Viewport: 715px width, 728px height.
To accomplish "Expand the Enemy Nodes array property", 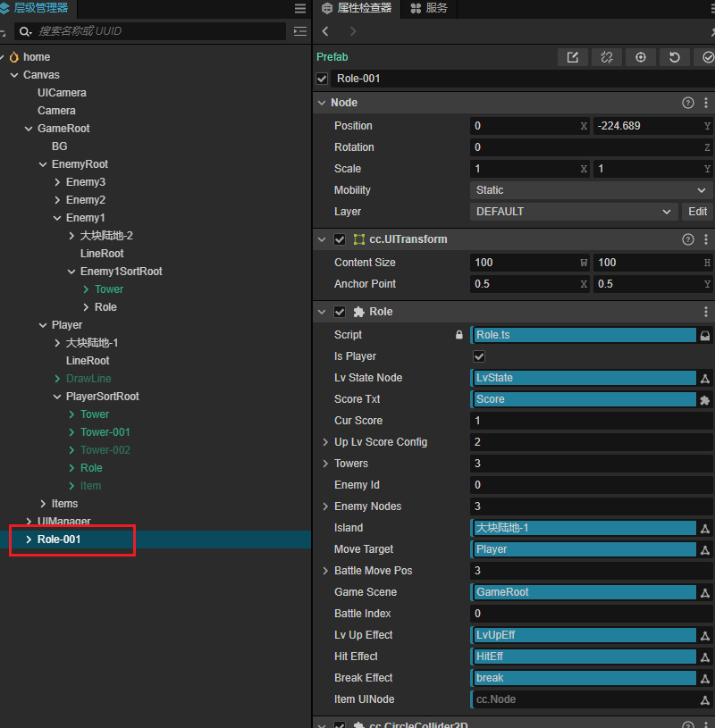I will pyautogui.click(x=325, y=506).
